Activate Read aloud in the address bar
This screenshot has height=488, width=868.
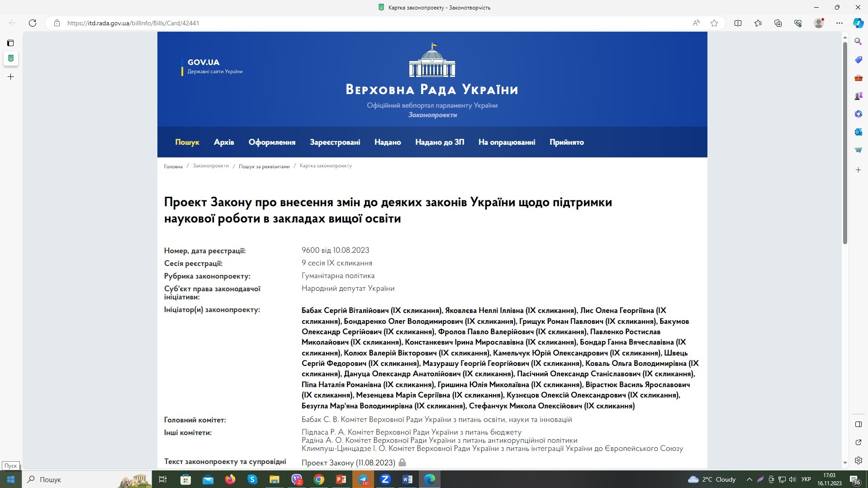(696, 23)
